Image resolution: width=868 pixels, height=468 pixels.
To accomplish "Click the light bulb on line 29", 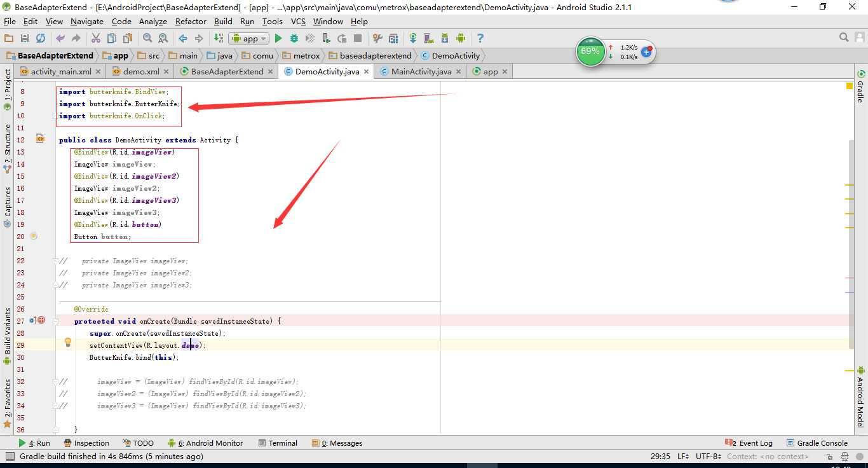I will 69,343.
